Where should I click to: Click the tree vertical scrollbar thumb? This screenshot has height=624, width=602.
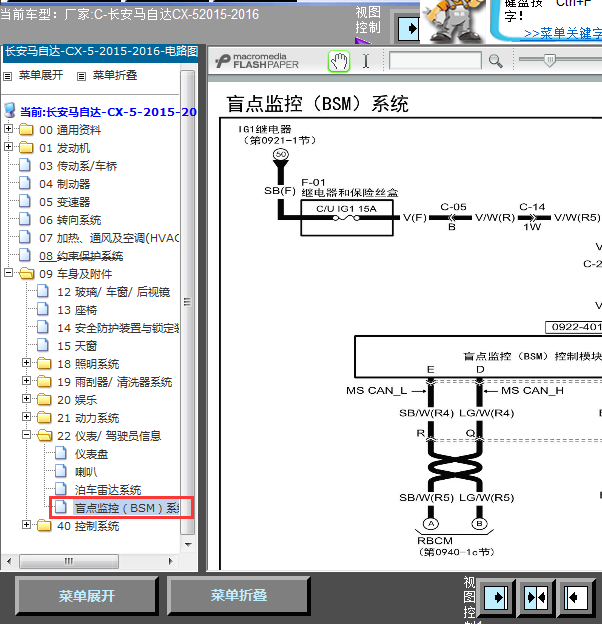pyautogui.click(x=187, y=302)
